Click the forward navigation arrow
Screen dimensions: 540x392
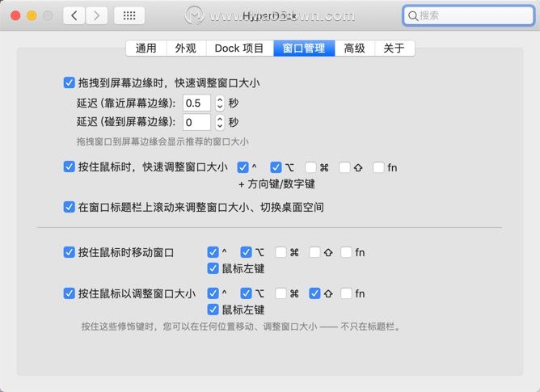coord(97,15)
